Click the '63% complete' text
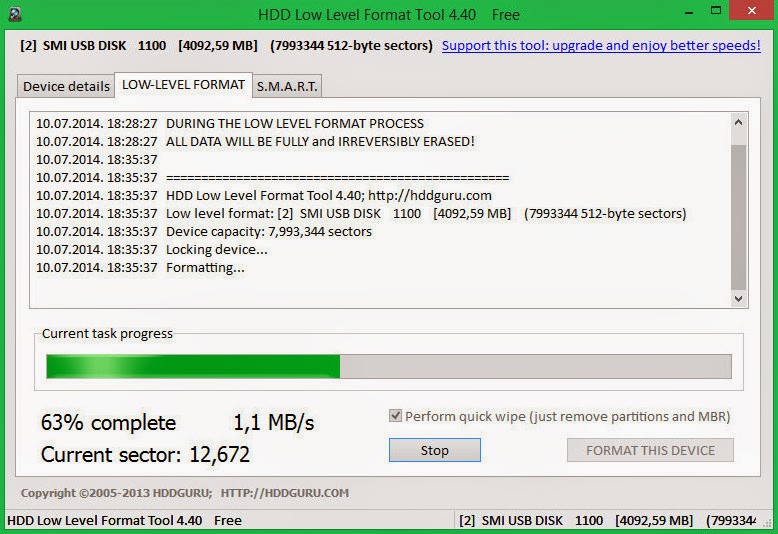 point(108,423)
